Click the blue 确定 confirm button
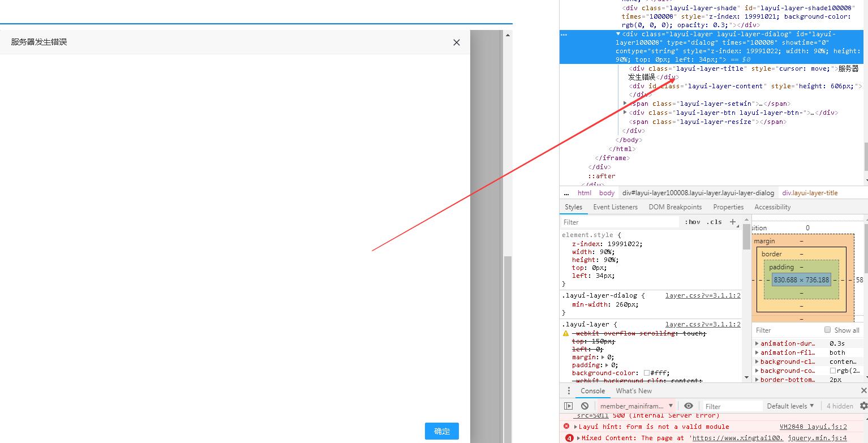The height and width of the screenshot is (443, 868). 441,431
